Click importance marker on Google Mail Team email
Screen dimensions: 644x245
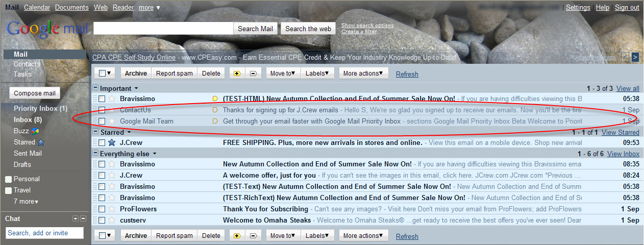(x=215, y=121)
